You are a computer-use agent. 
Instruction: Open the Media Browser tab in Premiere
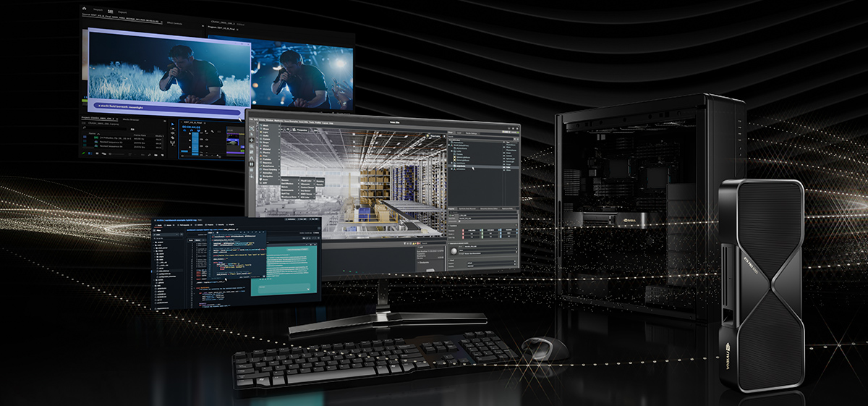coord(131,119)
